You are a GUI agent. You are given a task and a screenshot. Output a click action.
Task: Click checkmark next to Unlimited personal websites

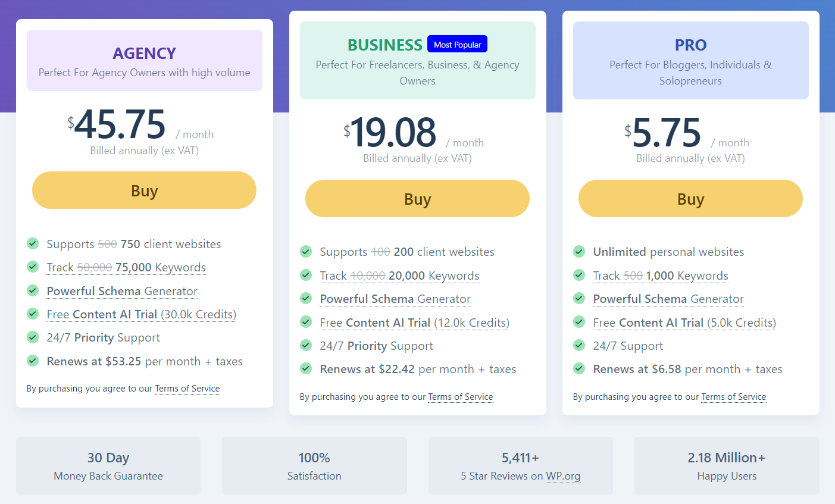coord(579,252)
